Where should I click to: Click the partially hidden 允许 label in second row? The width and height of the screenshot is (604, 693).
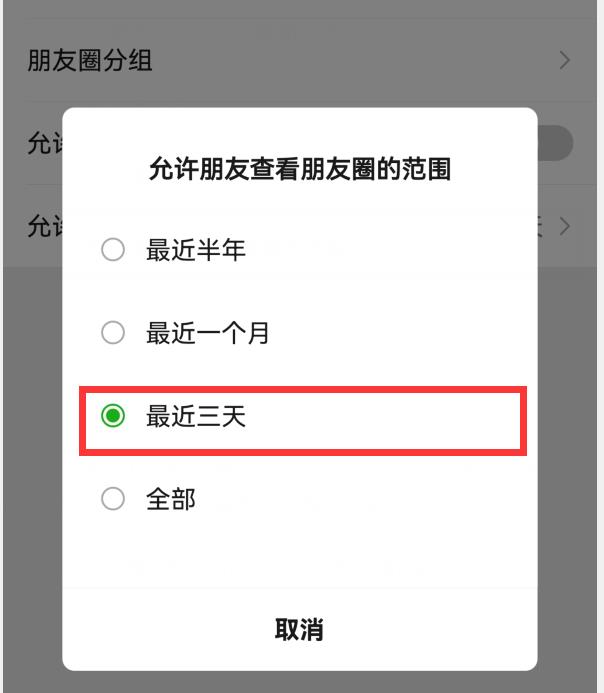click(44, 144)
